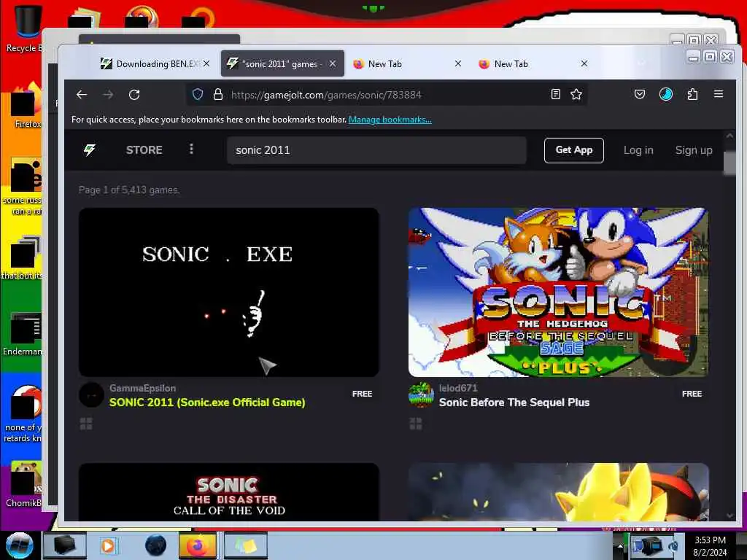Click the lelod671 author name
This screenshot has width=747, height=560.
[458, 388]
